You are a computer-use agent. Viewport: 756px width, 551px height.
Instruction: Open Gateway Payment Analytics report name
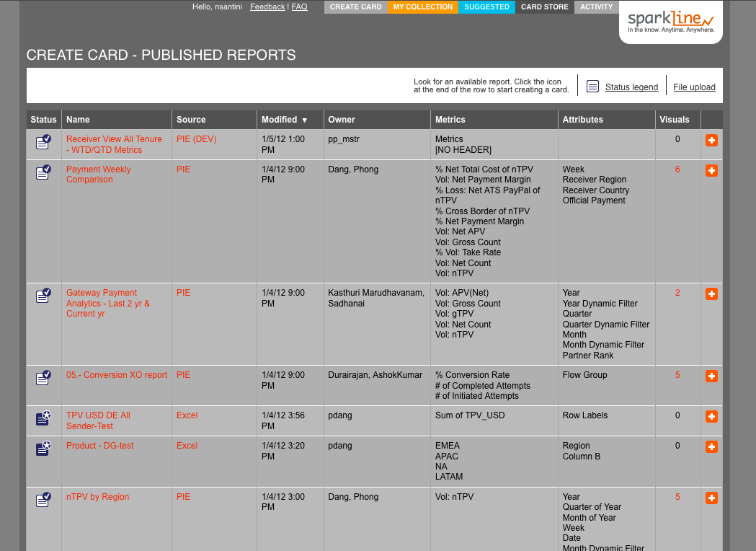click(108, 303)
